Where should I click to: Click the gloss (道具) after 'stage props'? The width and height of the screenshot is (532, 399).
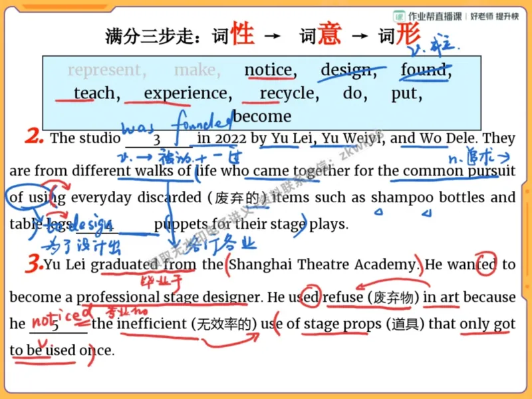coord(405,325)
